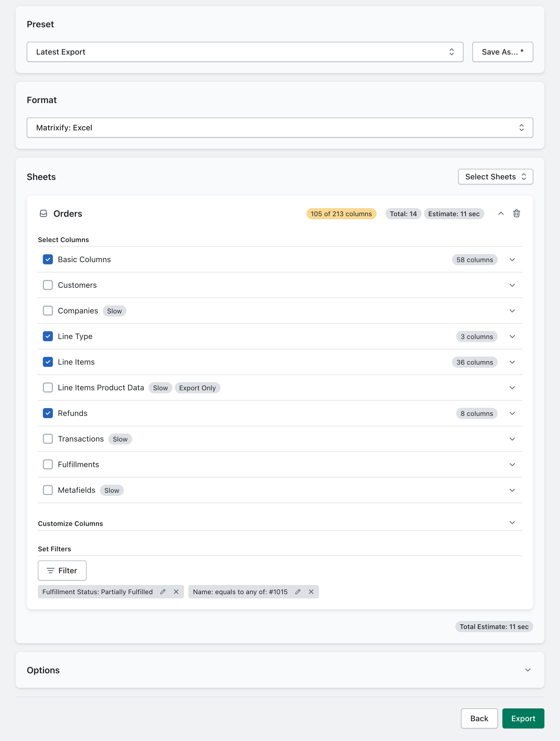Open the Matrixify: Excel format dropdown
The height and width of the screenshot is (741, 560).
pos(279,128)
